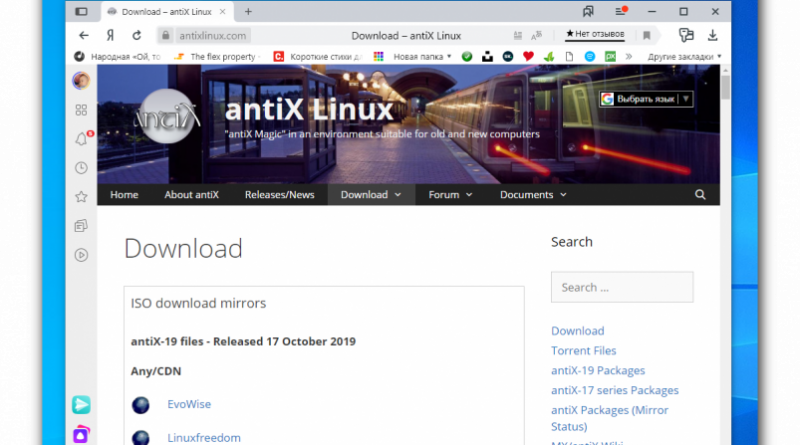This screenshot has width=800, height=445.
Task: Open bookmarks star in the sidebar
Action: click(81, 197)
